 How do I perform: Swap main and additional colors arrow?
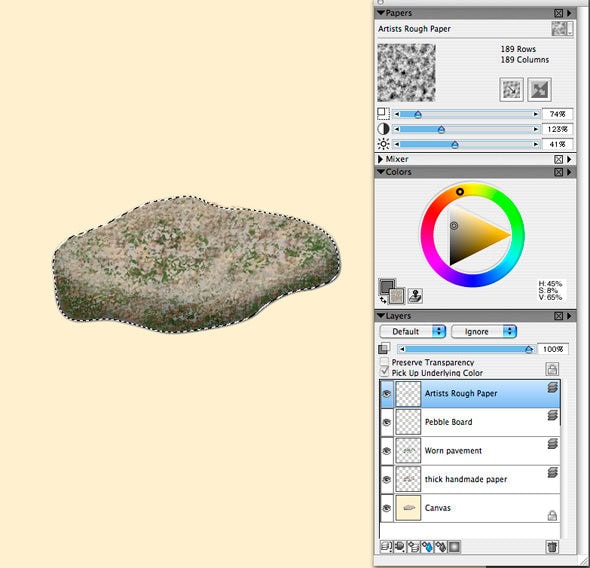click(383, 300)
